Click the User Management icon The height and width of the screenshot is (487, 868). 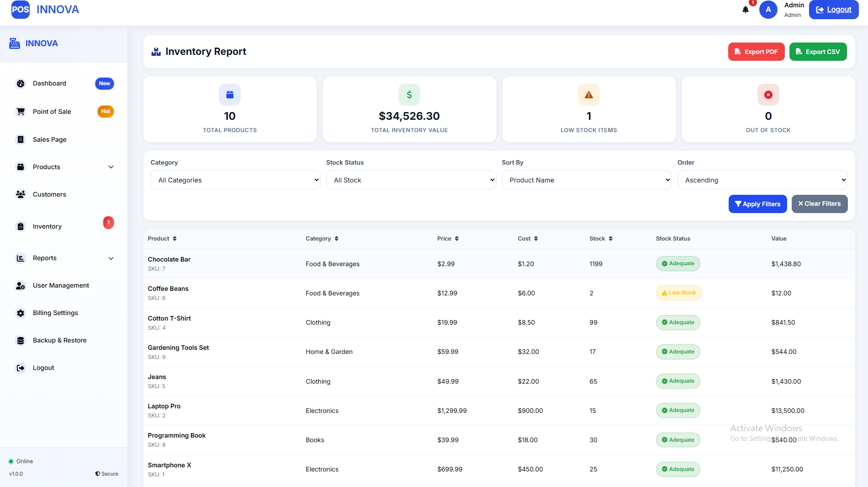coord(21,286)
